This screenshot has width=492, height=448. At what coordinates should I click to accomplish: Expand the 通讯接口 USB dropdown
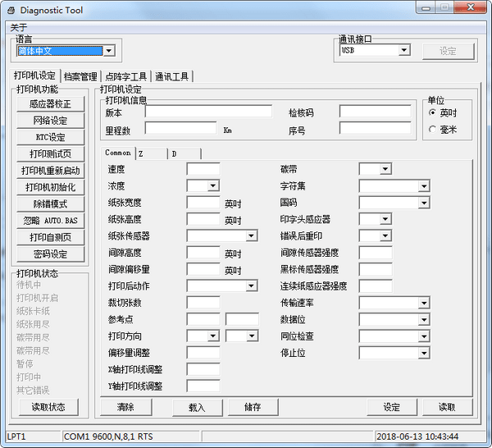click(x=403, y=51)
